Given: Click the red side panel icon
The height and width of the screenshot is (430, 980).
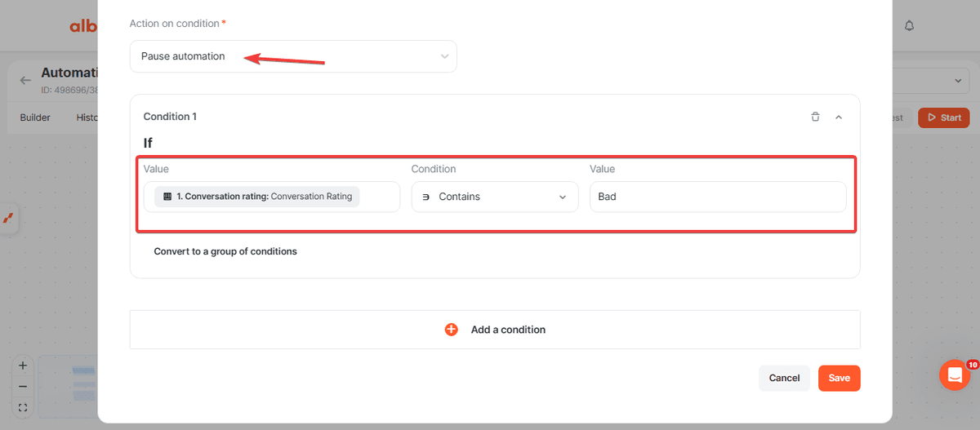Looking at the screenshot, I should pos(8,219).
